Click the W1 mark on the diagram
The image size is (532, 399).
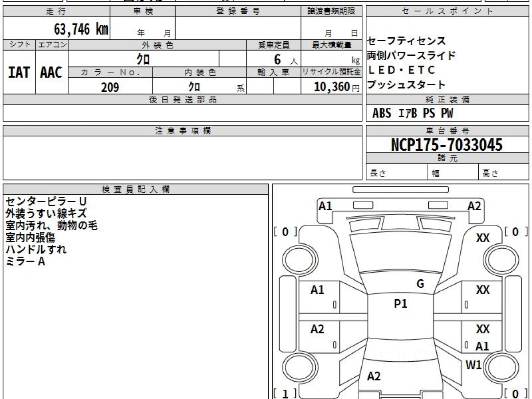tap(474, 365)
